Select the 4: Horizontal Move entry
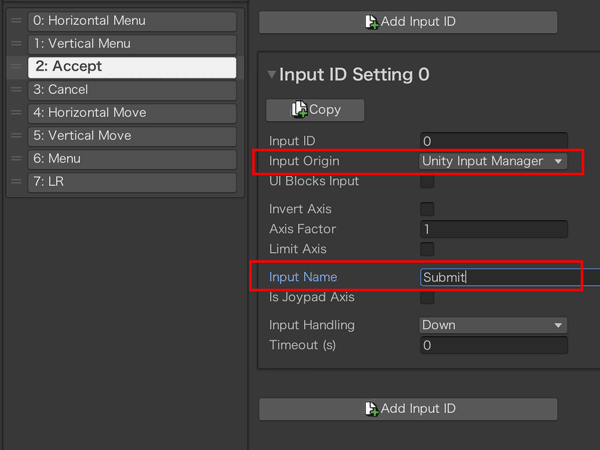 click(132, 113)
